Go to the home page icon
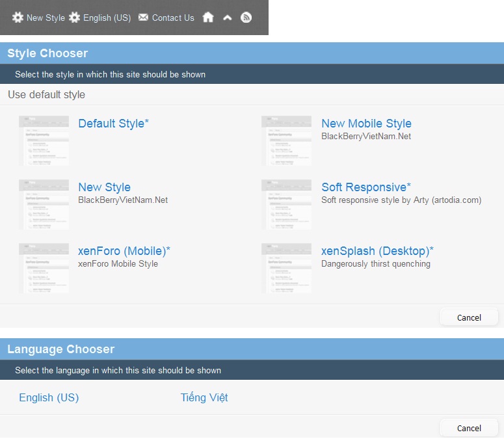Image resolution: width=504 pixels, height=439 pixels. tap(208, 18)
